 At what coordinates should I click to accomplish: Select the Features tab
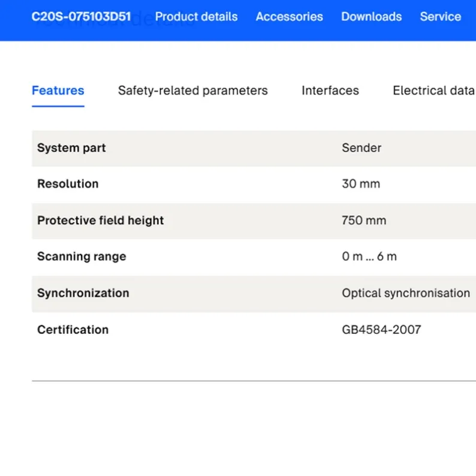pos(58,91)
